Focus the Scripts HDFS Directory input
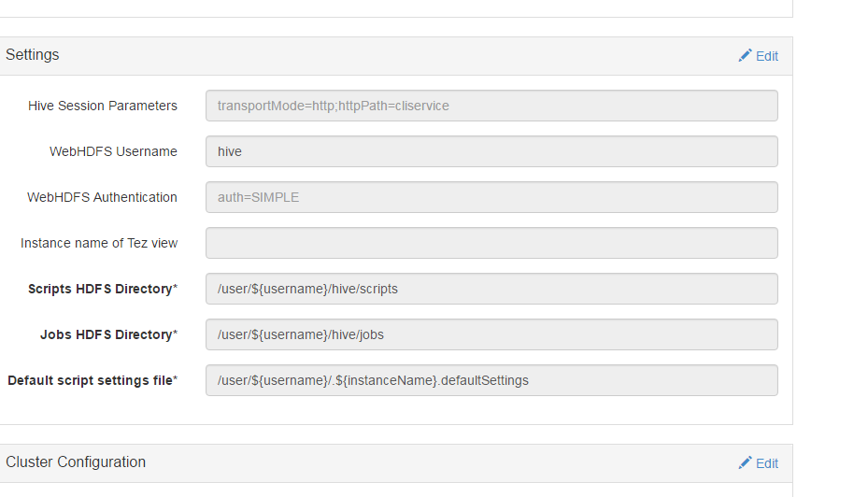Viewport: 868px width, 497px height. (491, 289)
